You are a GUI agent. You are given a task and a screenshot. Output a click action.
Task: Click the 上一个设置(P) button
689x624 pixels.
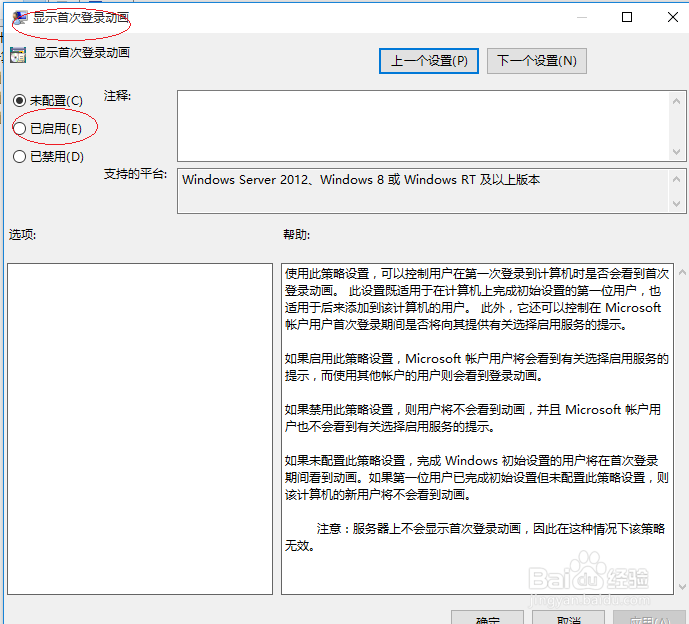tap(429, 61)
